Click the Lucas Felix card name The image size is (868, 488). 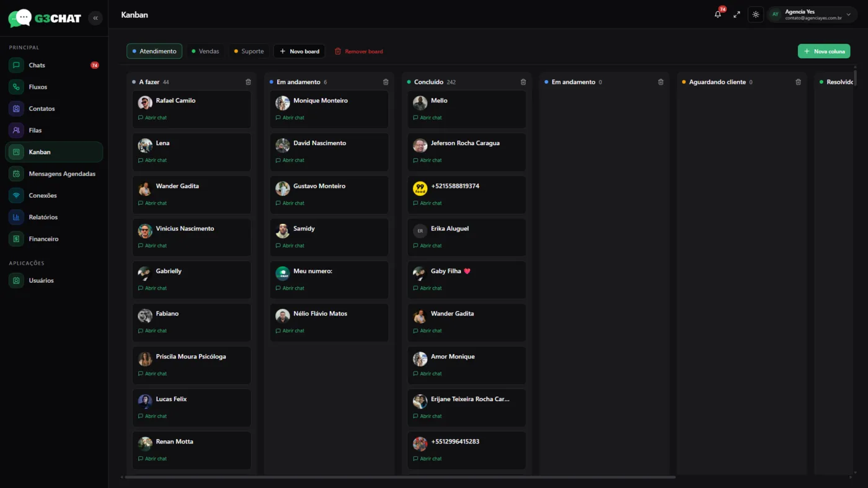click(171, 399)
